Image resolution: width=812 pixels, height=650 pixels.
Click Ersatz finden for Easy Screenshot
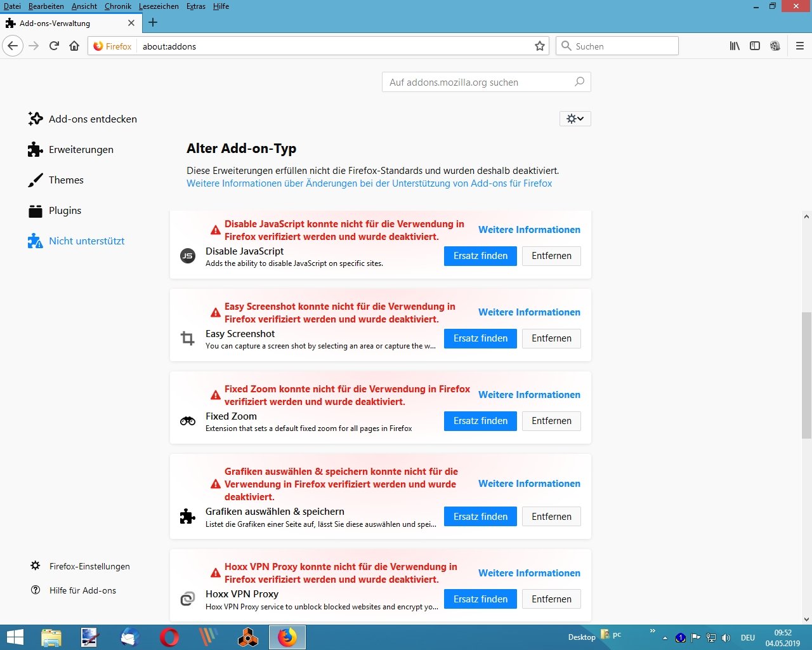(480, 338)
